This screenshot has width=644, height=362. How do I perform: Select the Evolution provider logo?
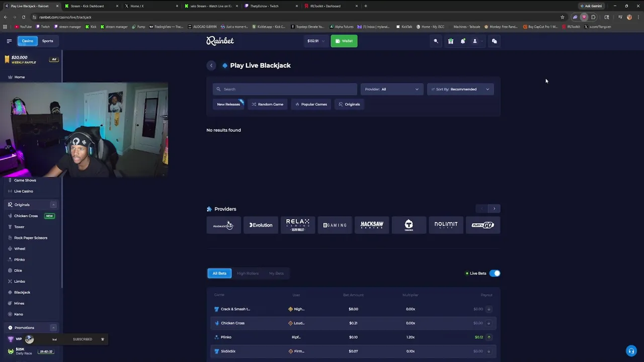coord(261,225)
